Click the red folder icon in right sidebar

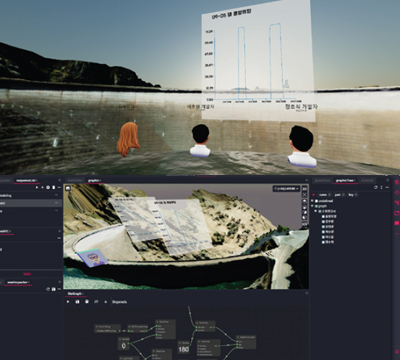[397, 213]
